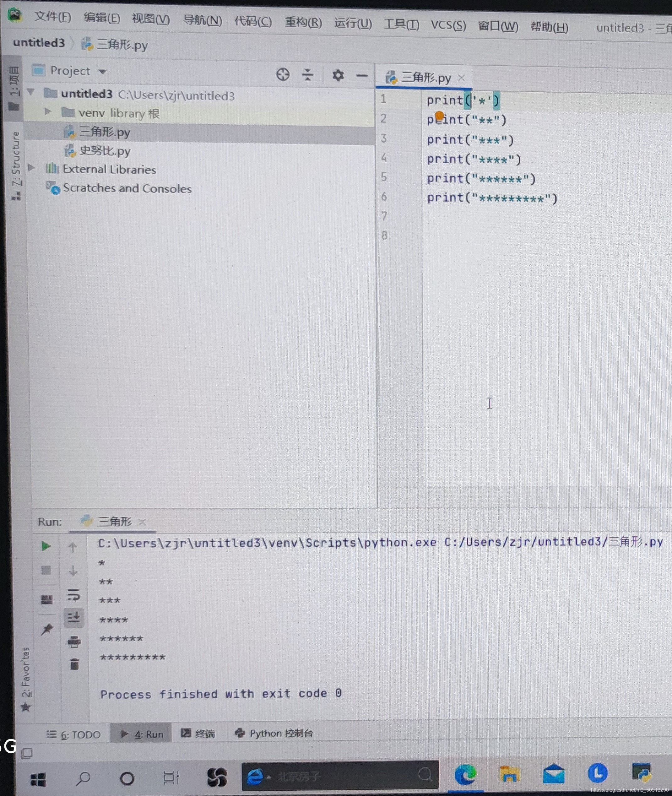The height and width of the screenshot is (796, 672).
Task: Open the 编辑(E) menu
Action: coord(102,18)
